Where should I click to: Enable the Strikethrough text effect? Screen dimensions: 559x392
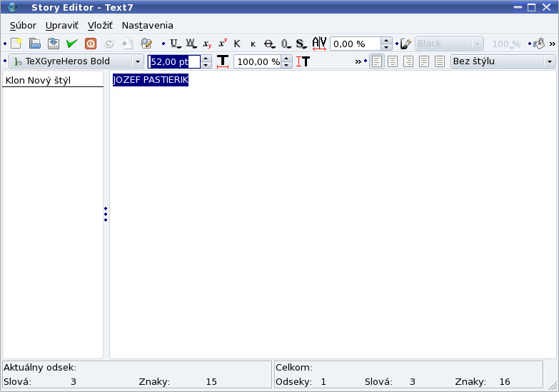pos(269,44)
